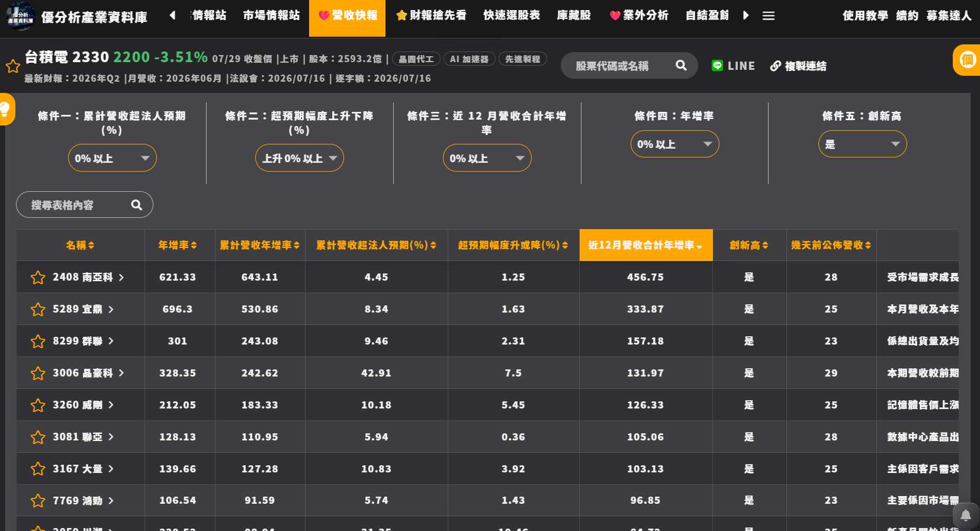
Task: Open 條件二 超預期幅度 dropdown
Action: point(300,158)
